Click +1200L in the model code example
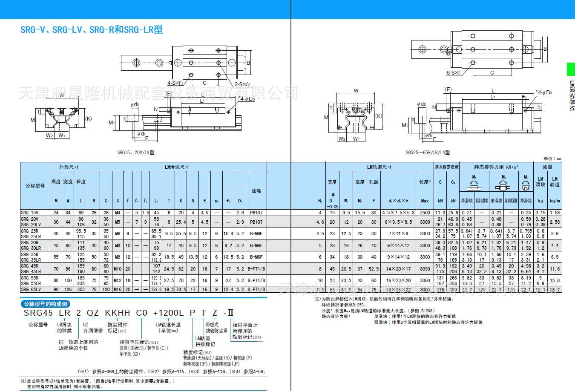Viewport: 575px width, 392px height. pyautogui.click(x=168, y=313)
